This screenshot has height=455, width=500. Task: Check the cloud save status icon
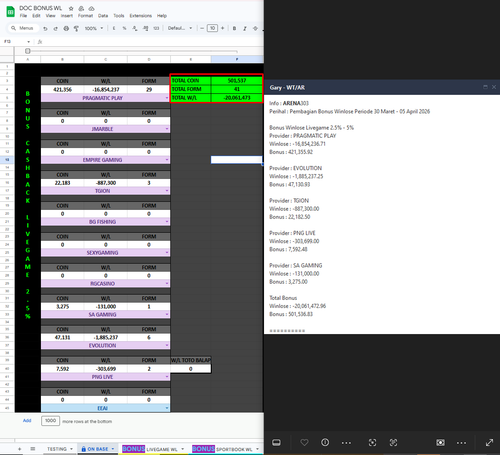(x=91, y=8)
